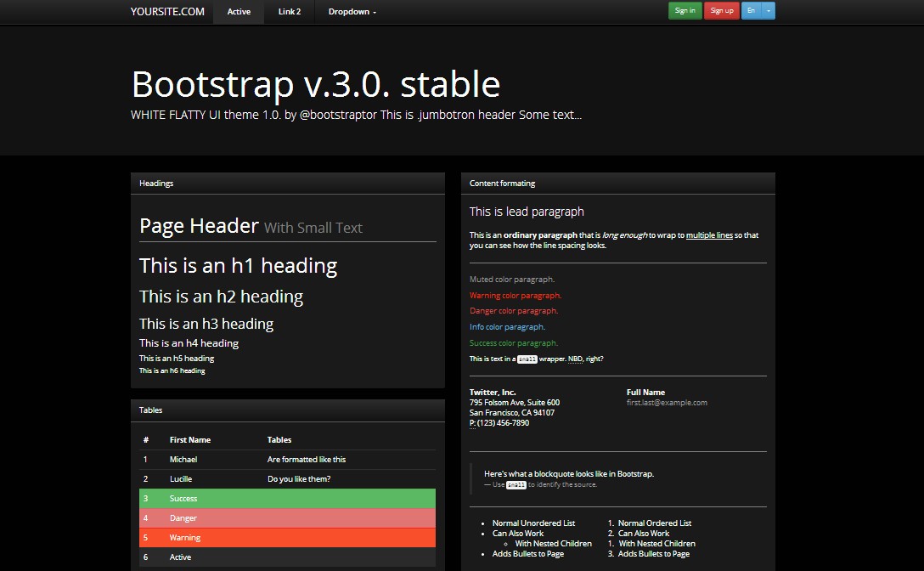Click the Active table row

coord(288,557)
